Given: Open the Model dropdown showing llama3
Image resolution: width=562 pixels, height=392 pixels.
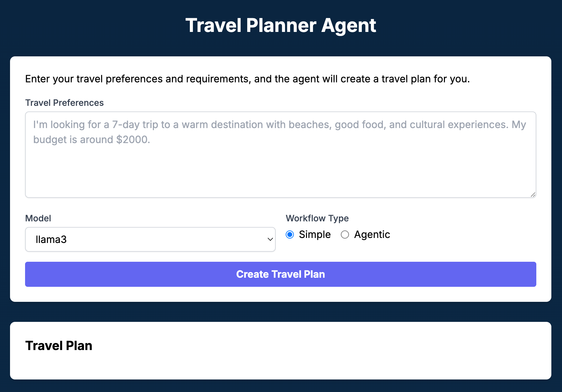Looking at the screenshot, I should coord(150,239).
